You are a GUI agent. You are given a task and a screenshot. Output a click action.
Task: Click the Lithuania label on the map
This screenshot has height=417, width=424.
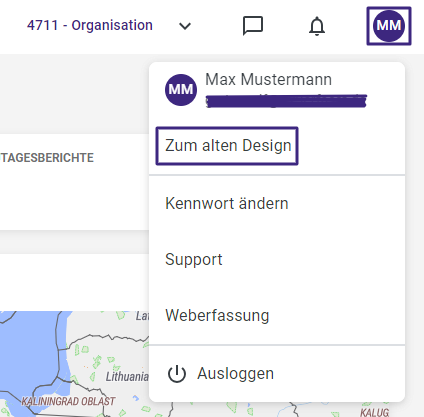(x=127, y=377)
